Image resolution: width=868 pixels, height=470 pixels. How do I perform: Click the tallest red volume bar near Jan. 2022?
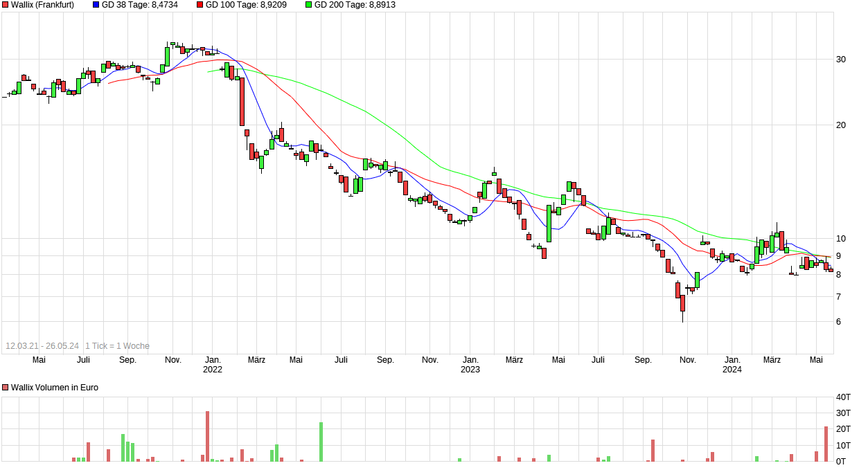pos(207,436)
